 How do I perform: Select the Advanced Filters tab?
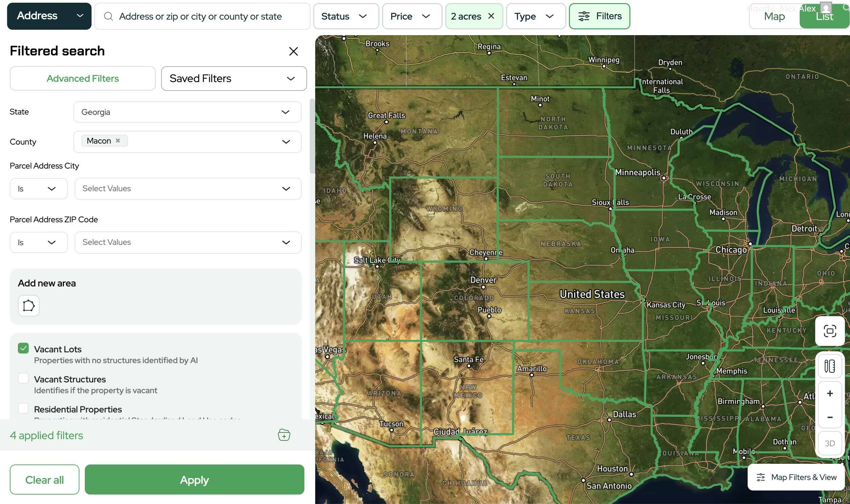82,78
